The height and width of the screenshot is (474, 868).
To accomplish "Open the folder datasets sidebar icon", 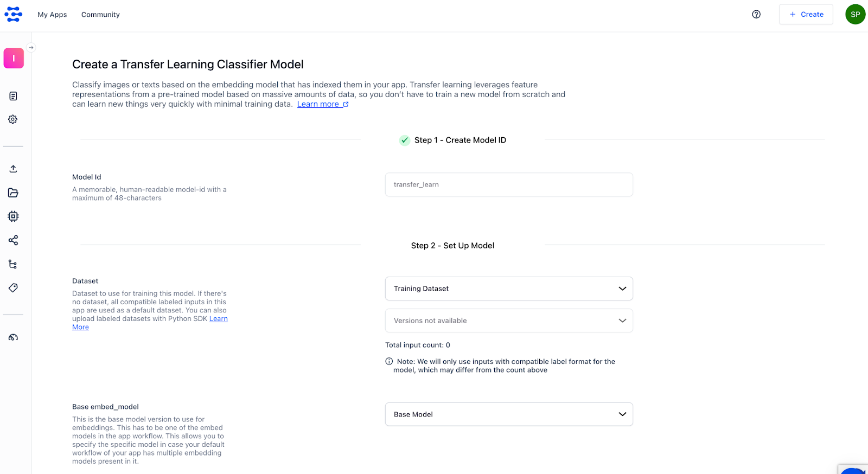I will (x=14, y=193).
